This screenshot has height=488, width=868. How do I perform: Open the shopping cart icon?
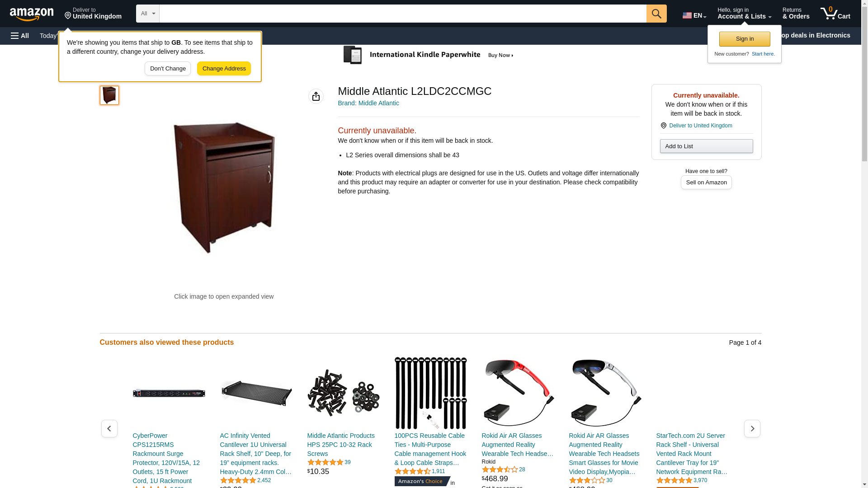click(x=835, y=14)
